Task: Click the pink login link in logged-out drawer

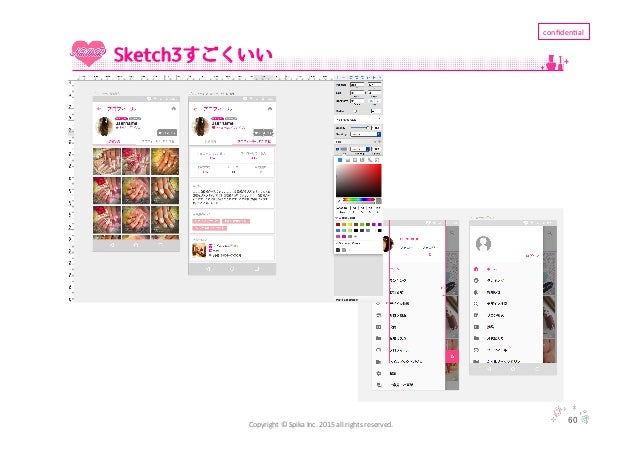Action: pyautogui.click(x=532, y=256)
